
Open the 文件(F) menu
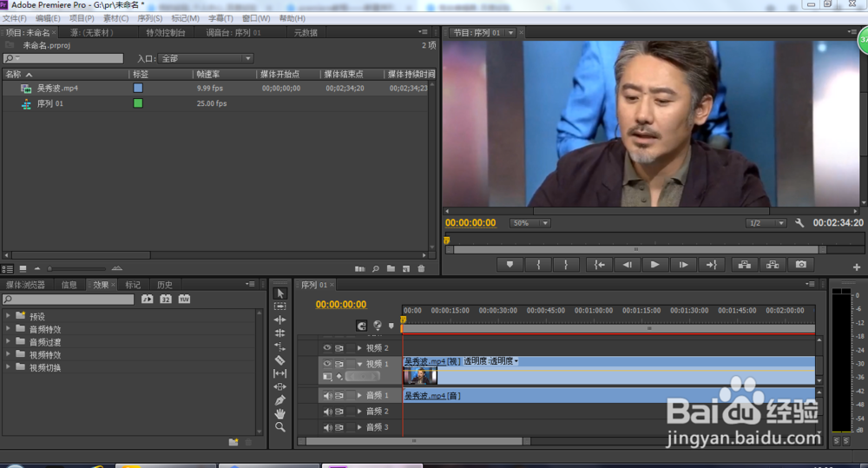tap(15, 18)
